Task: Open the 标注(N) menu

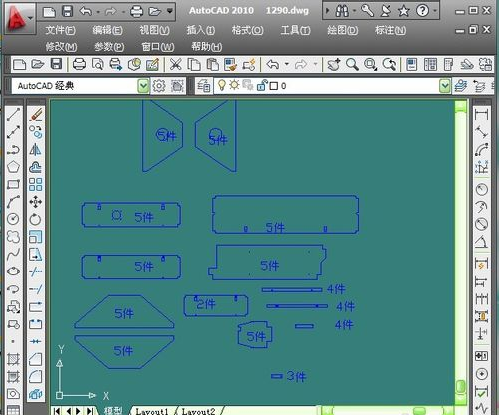Action: (x=390, y=30)
